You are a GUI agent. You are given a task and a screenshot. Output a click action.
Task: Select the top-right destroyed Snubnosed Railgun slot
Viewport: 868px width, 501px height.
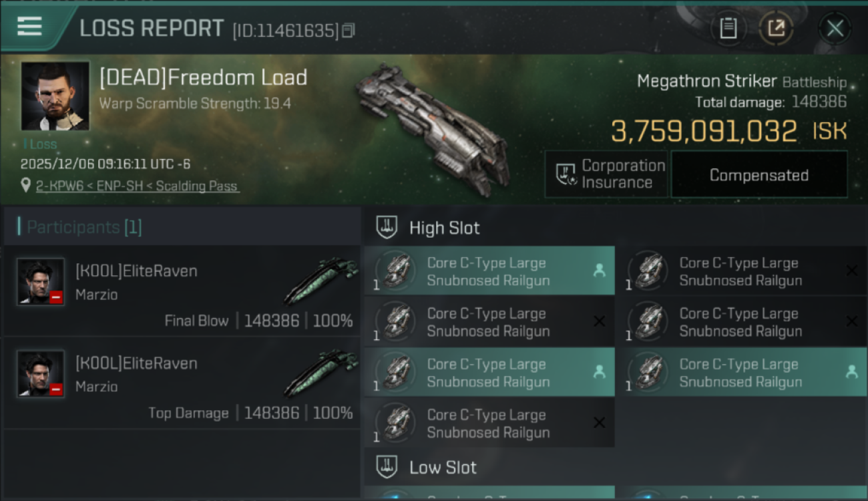tap(741, 271)
